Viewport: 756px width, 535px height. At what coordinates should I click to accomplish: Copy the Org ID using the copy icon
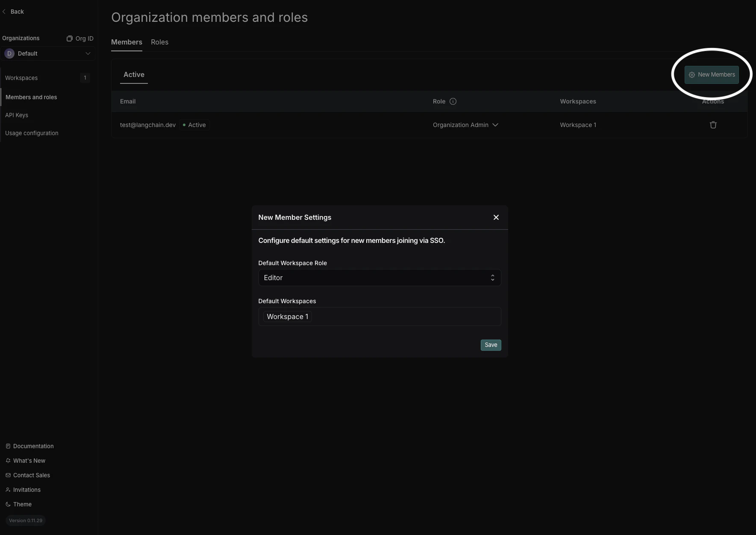(70, 38)
